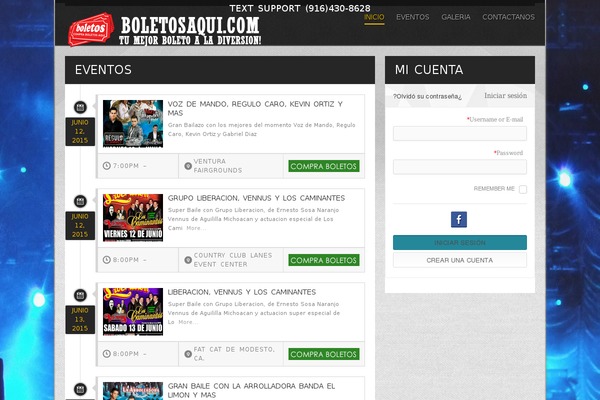Open the Contactanos menu item

(x=509, y=17)
